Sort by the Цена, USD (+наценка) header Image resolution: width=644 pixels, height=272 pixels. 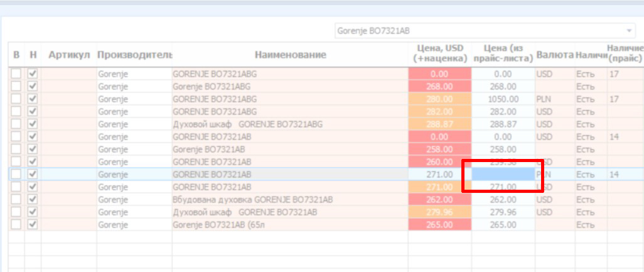[x=440, y=54]
